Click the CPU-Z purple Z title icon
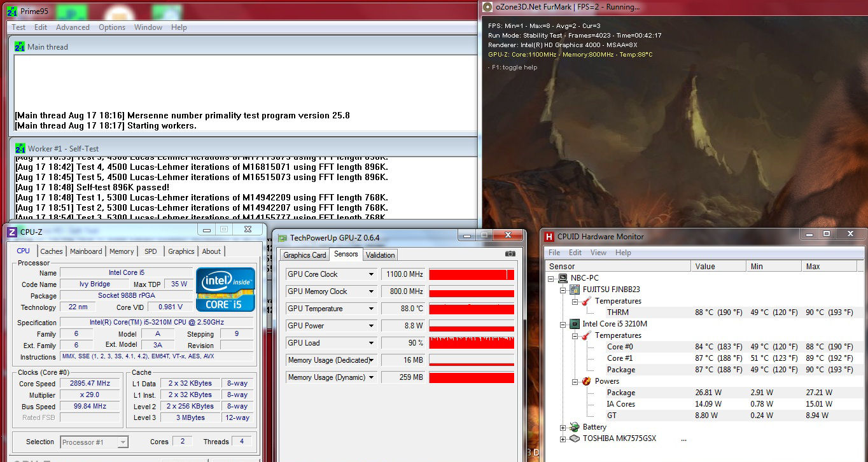This screenshot has width=868, height=462. 12,232
